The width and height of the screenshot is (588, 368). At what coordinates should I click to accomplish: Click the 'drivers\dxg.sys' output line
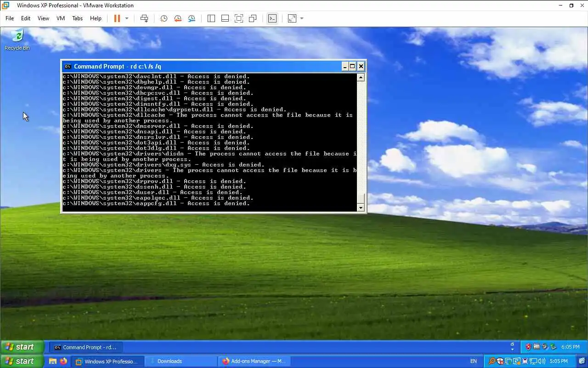(x=164, y=165)
